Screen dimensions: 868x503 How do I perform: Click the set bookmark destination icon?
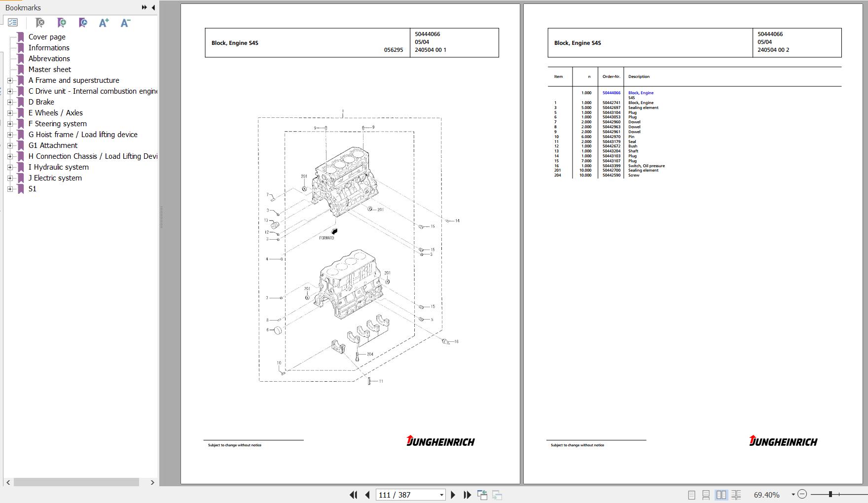pos(83,23)
